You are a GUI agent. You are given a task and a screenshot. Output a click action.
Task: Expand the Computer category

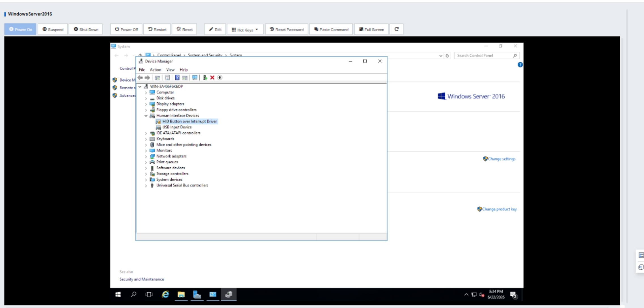point(146,92)
